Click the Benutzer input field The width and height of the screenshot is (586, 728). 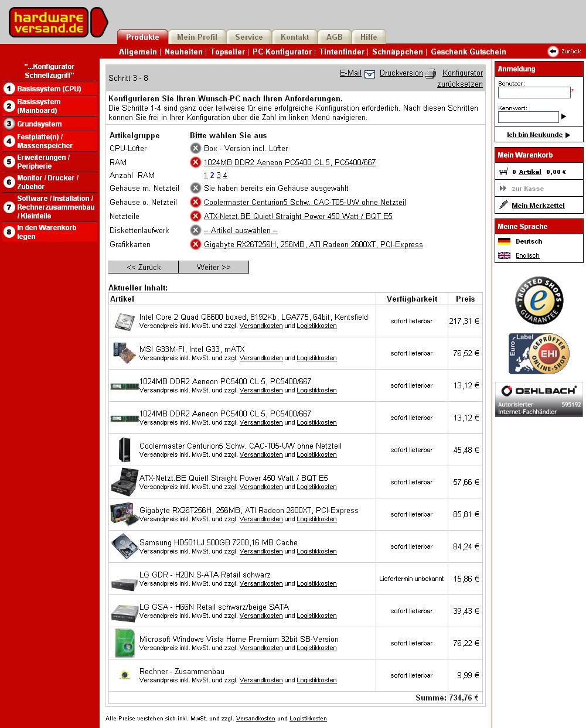[x=534, y=93]
